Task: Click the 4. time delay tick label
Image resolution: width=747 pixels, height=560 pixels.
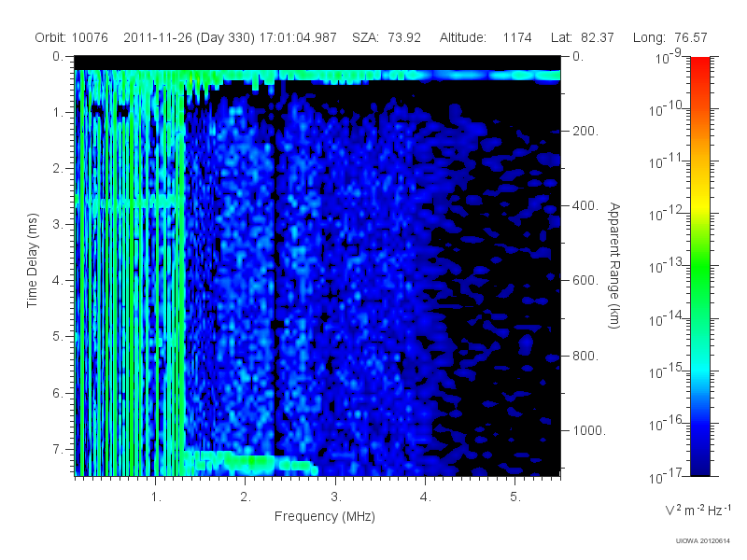Action: 57,281
